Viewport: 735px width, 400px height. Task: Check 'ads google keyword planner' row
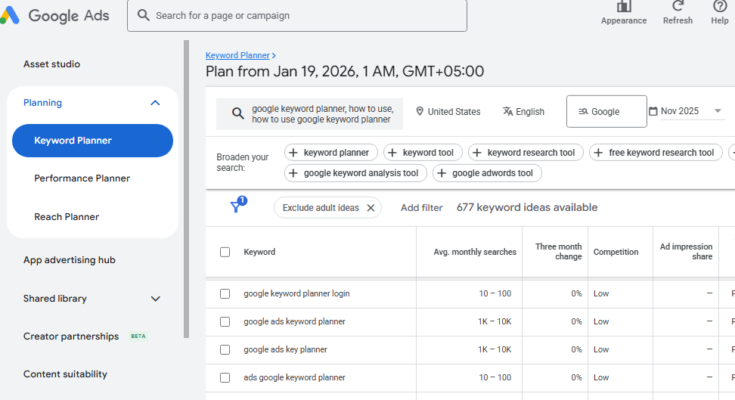(x=225, y=377)
